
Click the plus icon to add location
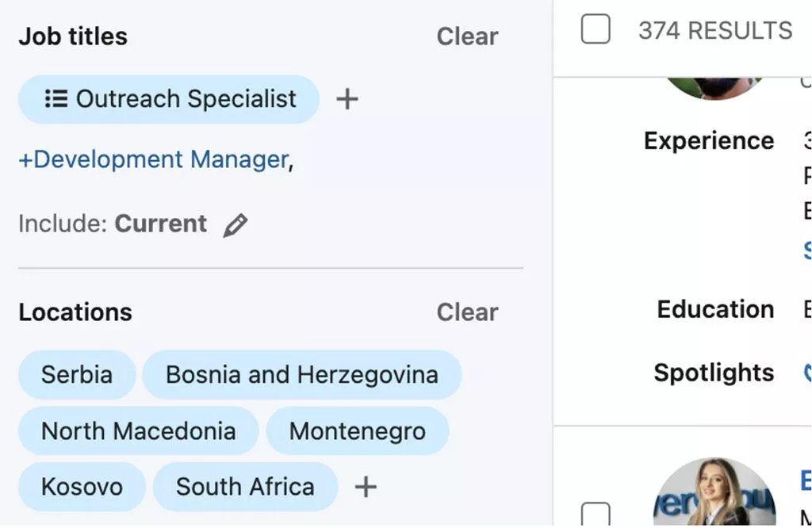click(365, 487)
